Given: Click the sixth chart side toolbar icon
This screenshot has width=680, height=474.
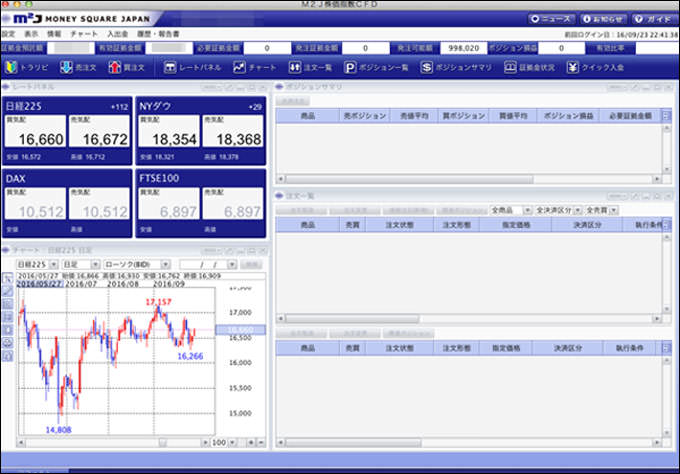Looking at the screenshot, I should [x=8, y=343].
